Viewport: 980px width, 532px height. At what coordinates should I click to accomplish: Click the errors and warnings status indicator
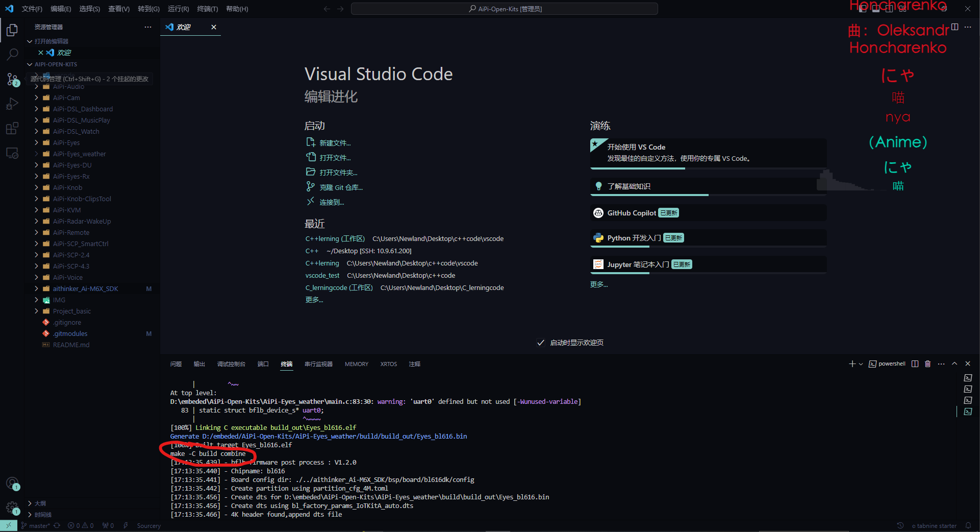pyautogui.click(x=81, y=525)
